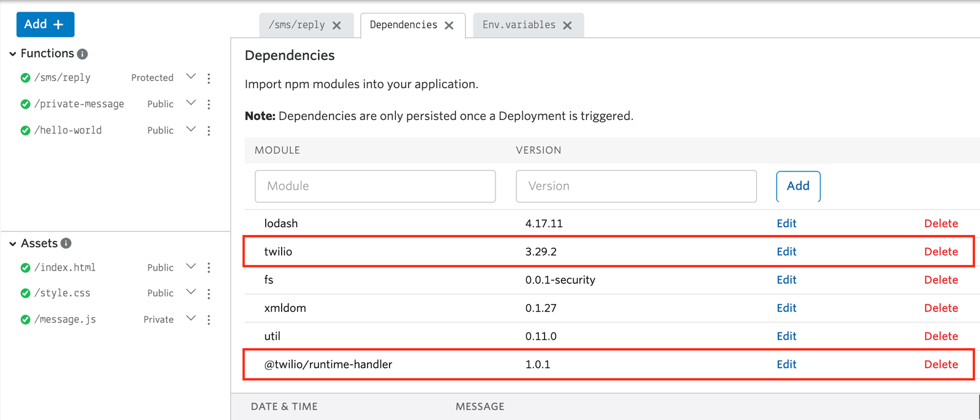The height and width of the screenshot is (420, 980).
Task: Open the three-dot menu for /index.html
Action: [209, 268]
